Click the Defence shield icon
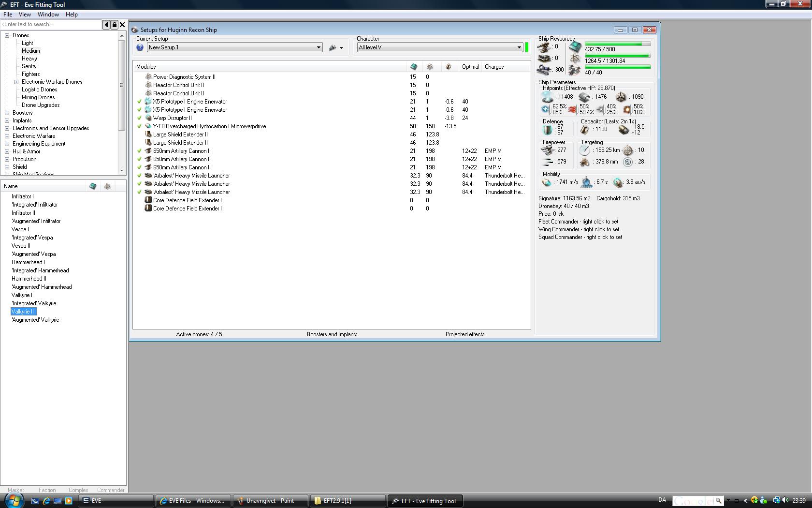The image size is (812, 508). click(x=547, y=130)
